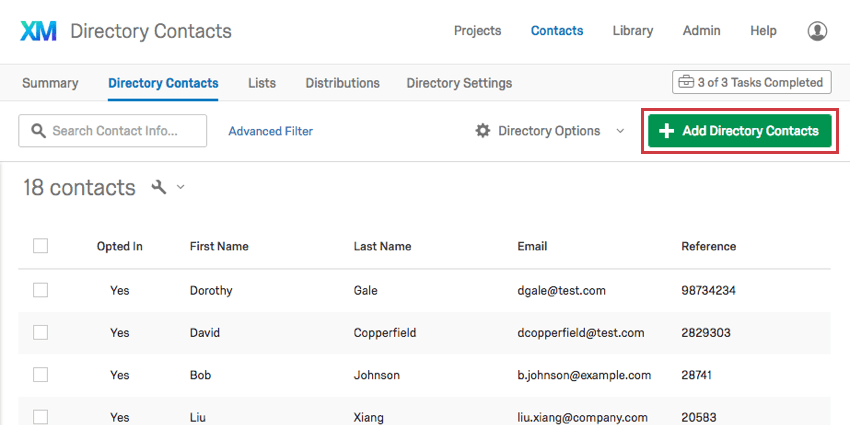Screen dimensions: 850x425
Task: Click the first name Dorothy
Action: coord(211,291)
